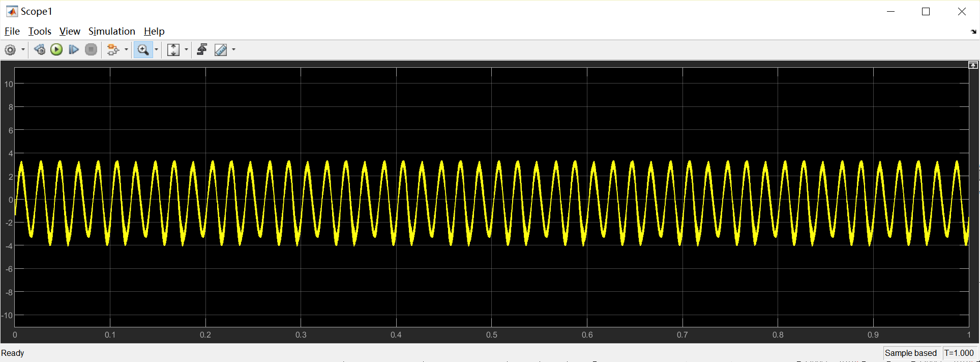Expand the scale axes dropdown arrow
Image resolution: width=980 pixels, height=362 pixels.
click(186, 49)
